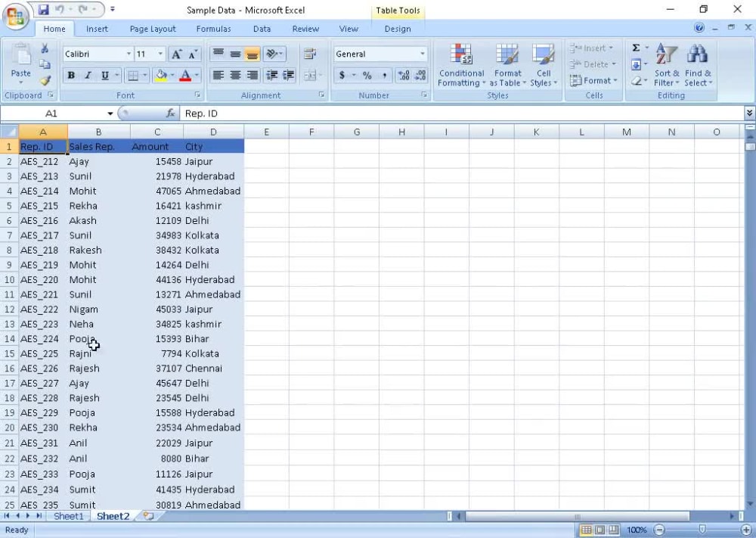Screen dimensions: 756x538
Task: Open the Conditional Formatting gallery
Action: point(461,65)
